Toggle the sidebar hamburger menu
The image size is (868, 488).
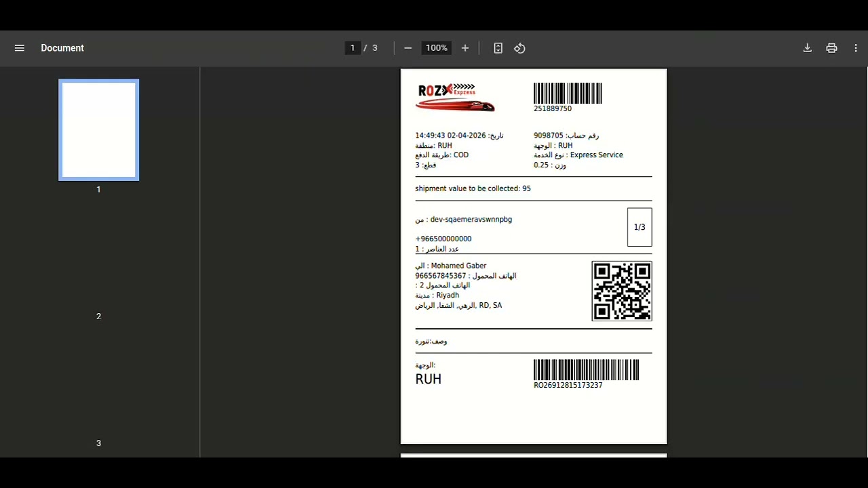pyautogui.click(x=19, y=48)
